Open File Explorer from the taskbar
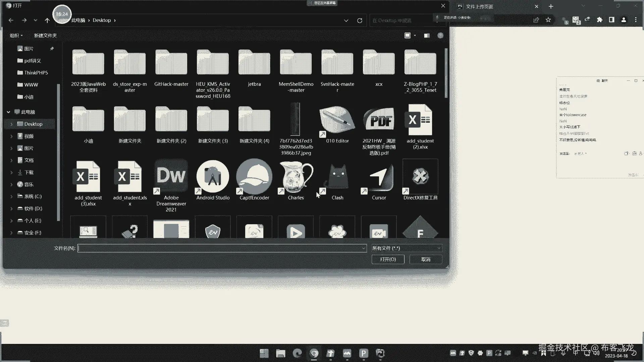Viewport: 644px width, 362px height. pyautogui.click(x=280, y=353)
